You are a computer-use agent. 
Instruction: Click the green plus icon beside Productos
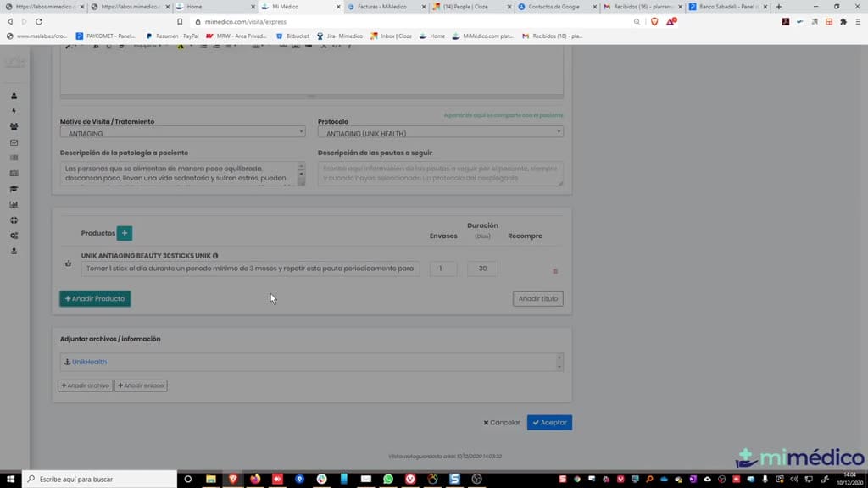124,233
